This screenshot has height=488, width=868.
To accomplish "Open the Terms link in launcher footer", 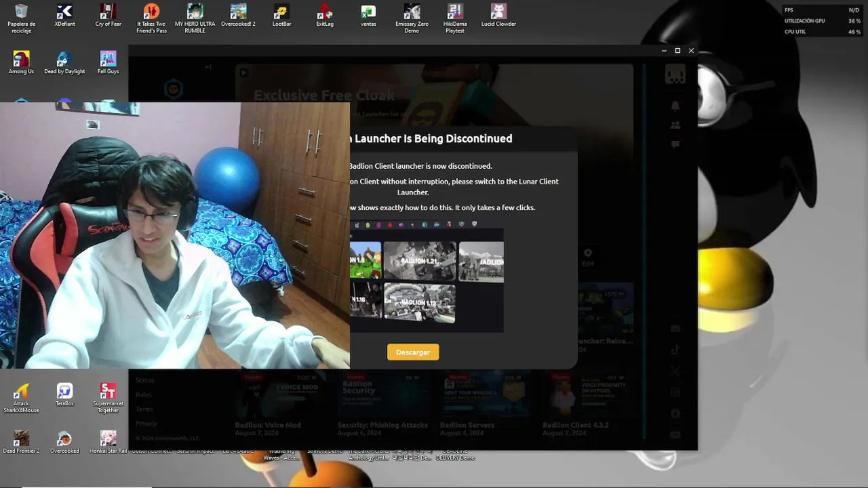I will pos(144,409).
